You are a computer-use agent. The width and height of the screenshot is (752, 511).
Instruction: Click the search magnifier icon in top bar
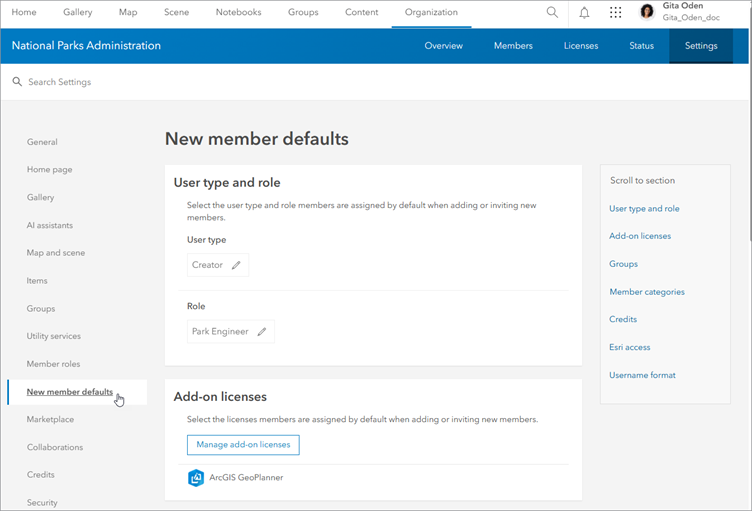pyautogui.click(x=552, y=13)
